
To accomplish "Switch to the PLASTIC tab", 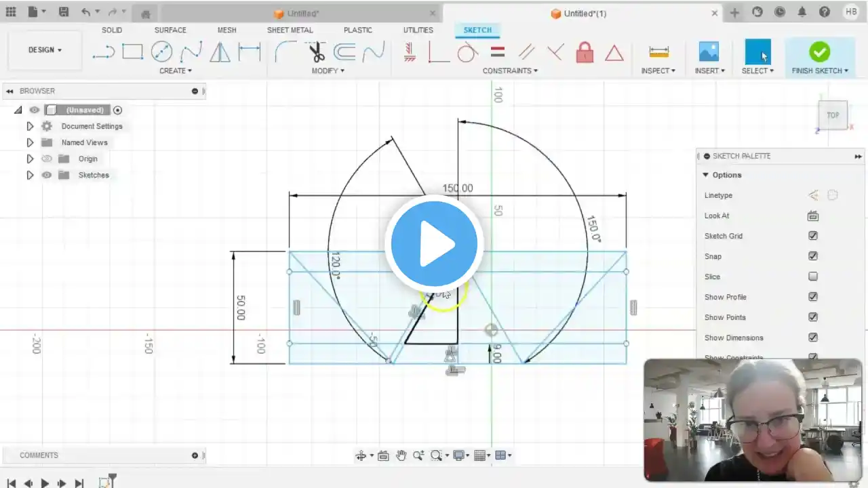I will (x=358, y=30).
